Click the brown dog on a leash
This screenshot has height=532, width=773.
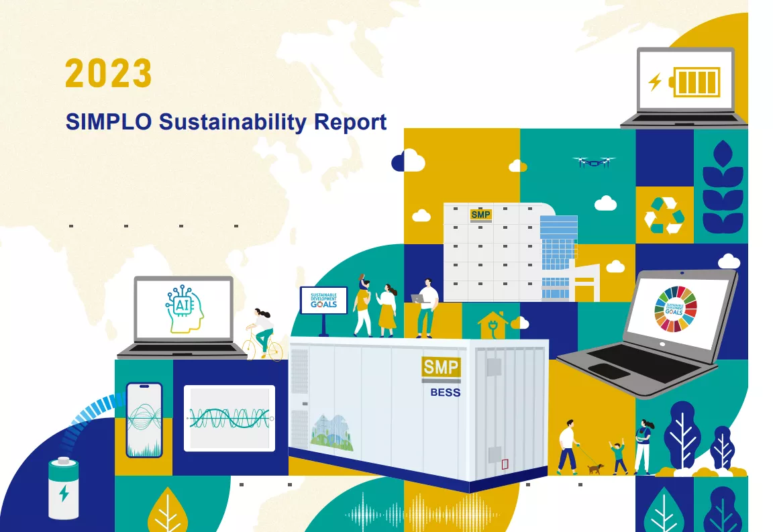(595, 468)
